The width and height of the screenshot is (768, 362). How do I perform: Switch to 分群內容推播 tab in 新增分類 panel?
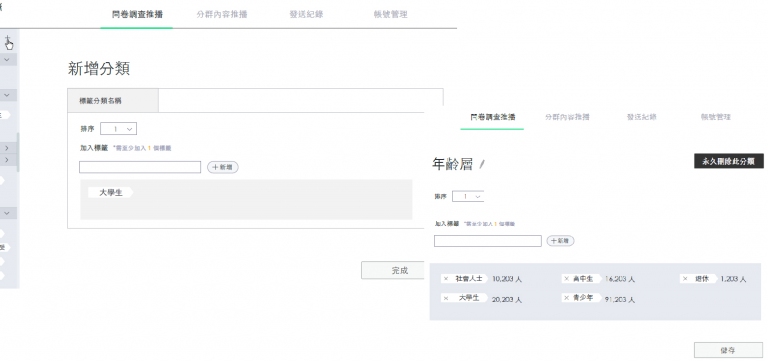(222, 14)
